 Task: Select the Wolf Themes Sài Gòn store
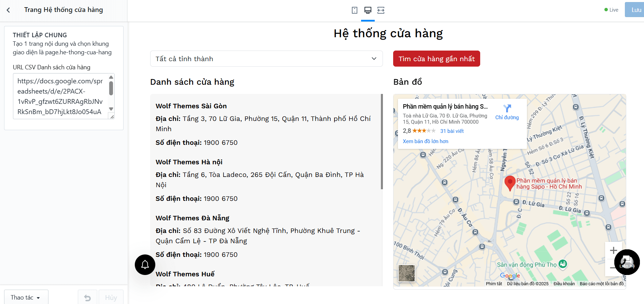pyautogui.click(x=191, y=106)
